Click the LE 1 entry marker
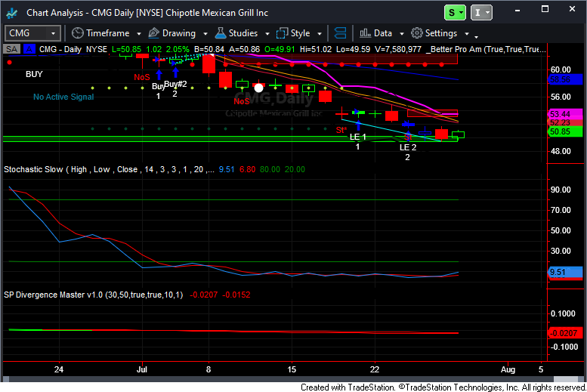Image resolution: width=587 pixels, height=392 pixels. (x=358, y=137)
